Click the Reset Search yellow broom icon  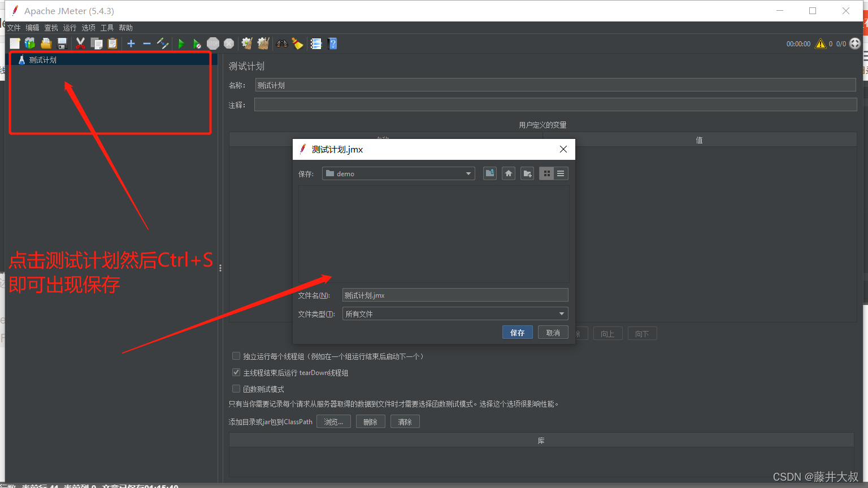click(297, 43)
